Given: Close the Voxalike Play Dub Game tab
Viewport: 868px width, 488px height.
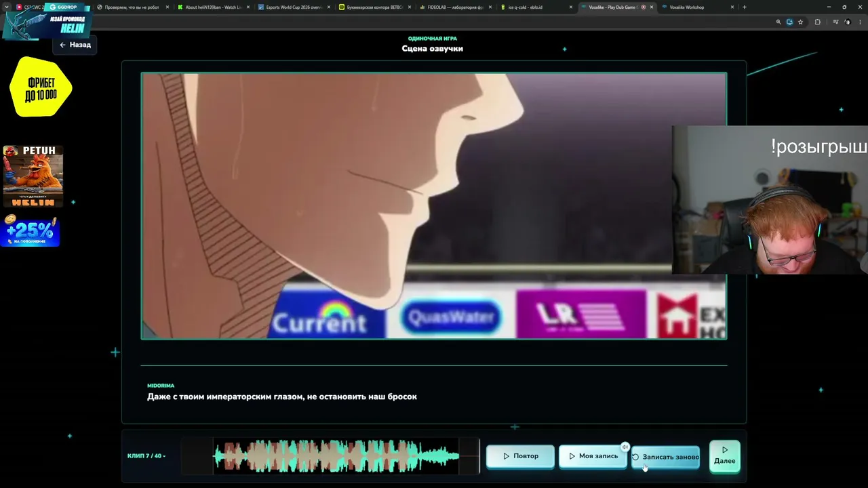Looking at the screenshot, I should [x=652, y=7].
